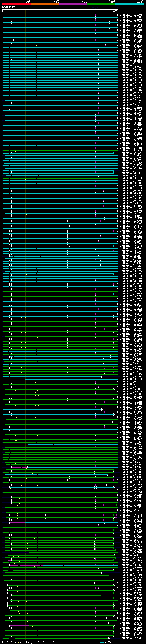Viewport: 146px width, 644px height.
Task: Select hit UniRef100_Q801L9
Action: coord(131,60)
